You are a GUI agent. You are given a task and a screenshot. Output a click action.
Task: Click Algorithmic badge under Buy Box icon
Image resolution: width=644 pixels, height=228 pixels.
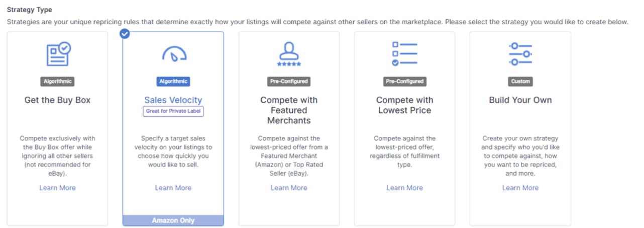(x=57, y=81)
